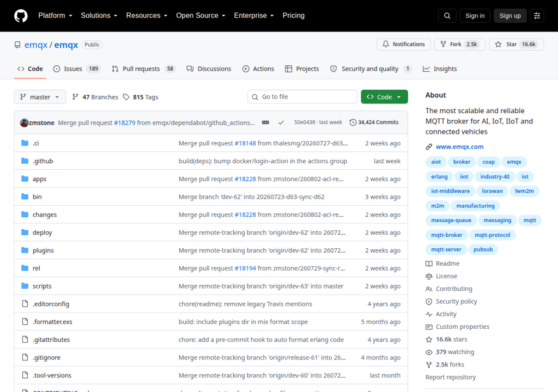Click the bell icon in Notifications
The width and height of the screenshot is (558, 392).
click(386, 44)
